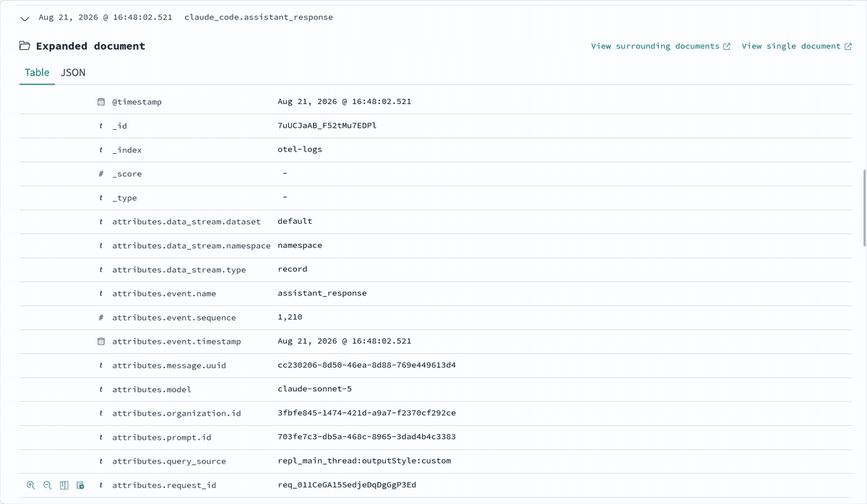
Task: Select the attributes.query_source field name
Action: coord(169,461)
